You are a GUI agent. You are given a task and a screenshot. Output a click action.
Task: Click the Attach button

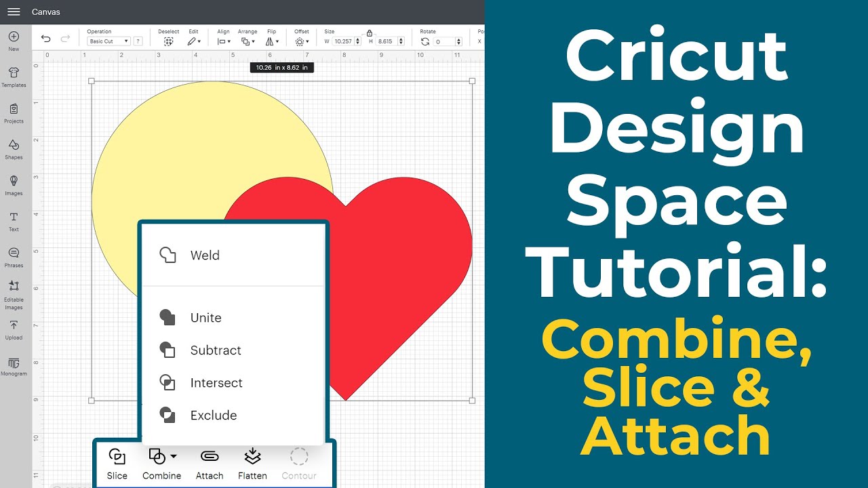click(x=210, y=464)
